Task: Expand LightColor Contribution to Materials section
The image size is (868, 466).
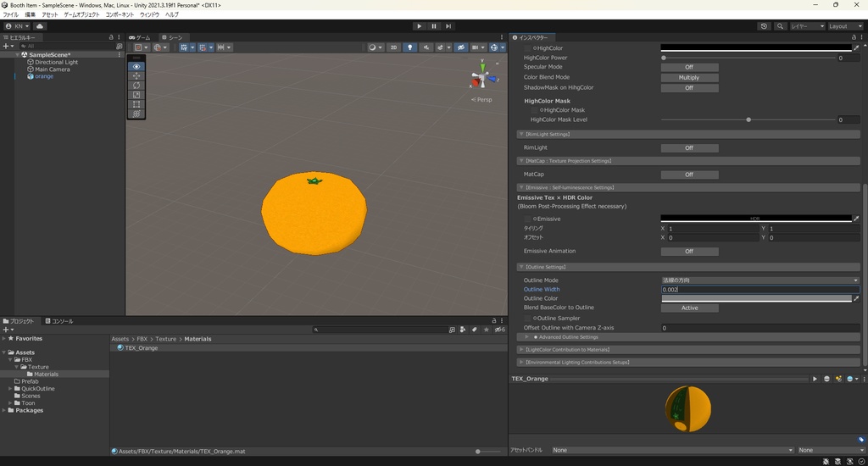Action: pyautogui.click(x=688, y=350)
